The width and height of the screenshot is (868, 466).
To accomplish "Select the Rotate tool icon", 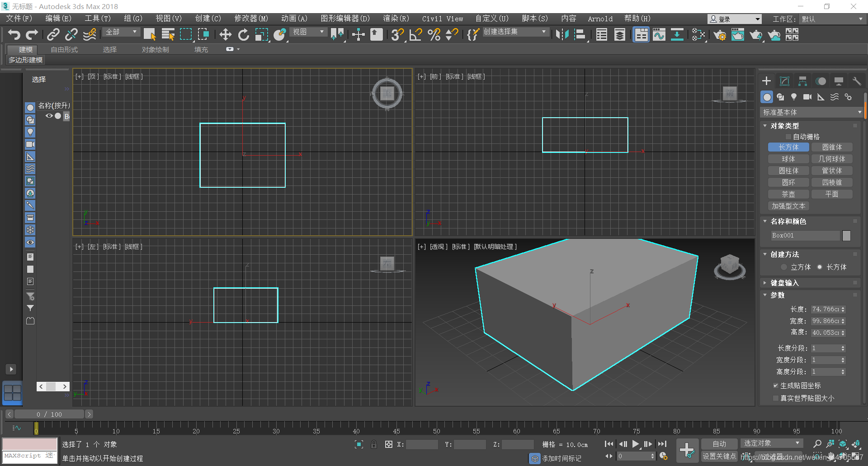I will pos(244,35).
